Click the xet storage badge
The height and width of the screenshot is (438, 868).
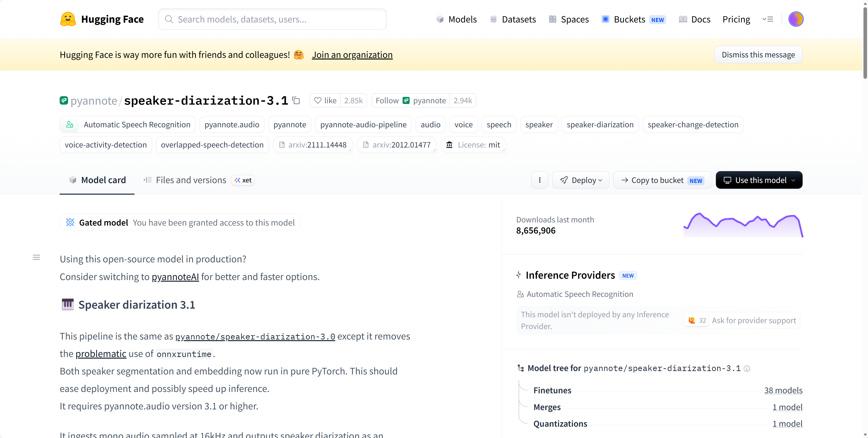(243, 180)
